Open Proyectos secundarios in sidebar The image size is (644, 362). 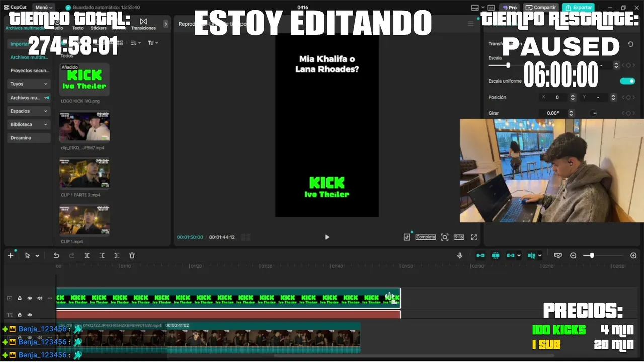29,71
